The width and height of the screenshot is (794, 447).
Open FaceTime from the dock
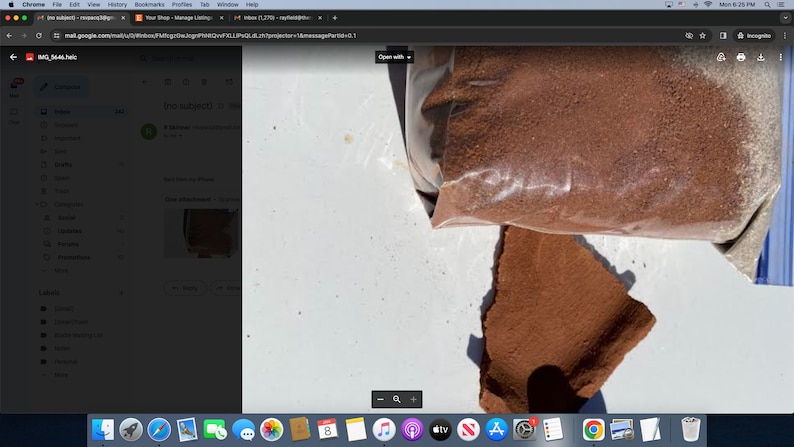[x=215, y=430]
